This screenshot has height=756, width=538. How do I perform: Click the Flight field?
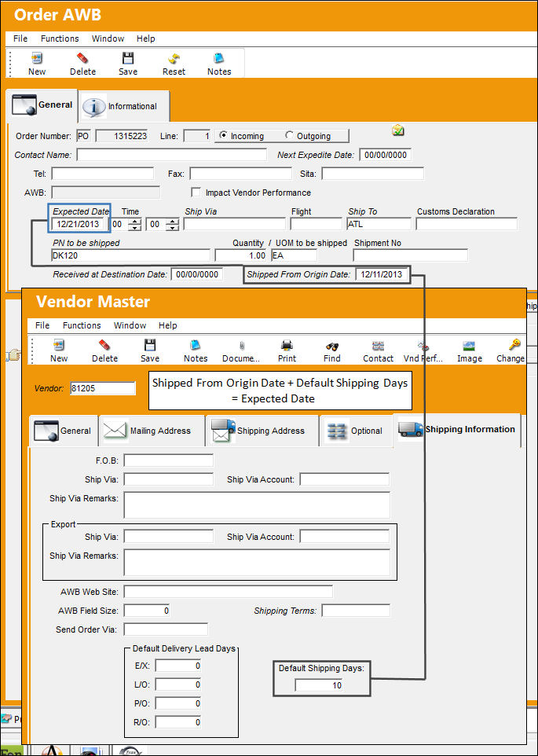pyautogui.click(x=316, y=224)
